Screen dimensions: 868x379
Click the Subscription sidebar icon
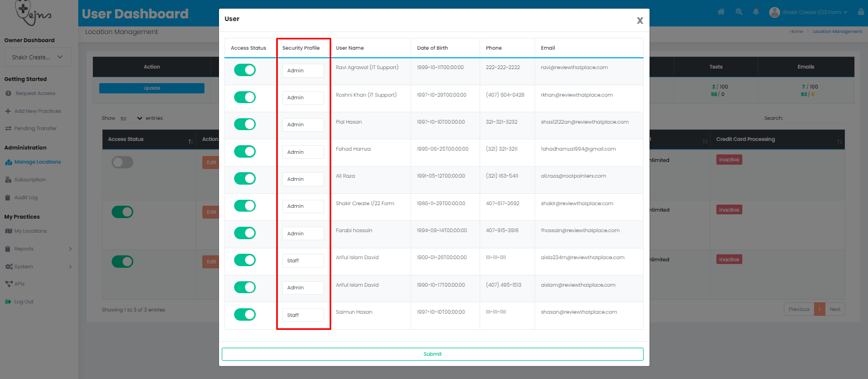click(8, 180)
